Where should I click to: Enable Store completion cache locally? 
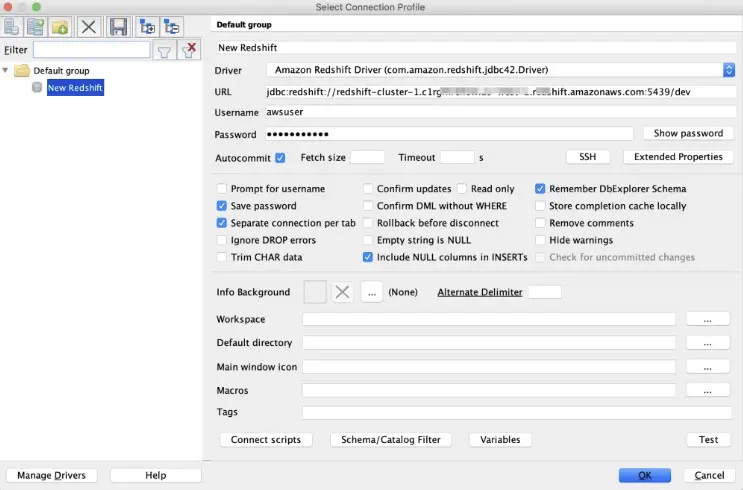tap(540, 206)
